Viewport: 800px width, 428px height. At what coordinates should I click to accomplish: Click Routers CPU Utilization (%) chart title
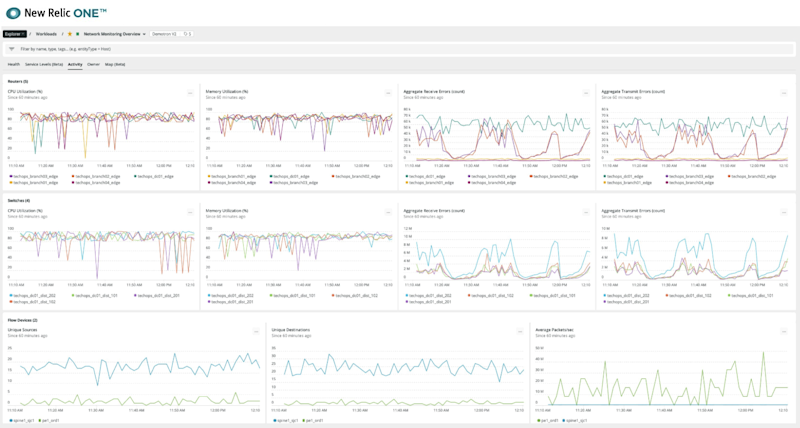25,92
